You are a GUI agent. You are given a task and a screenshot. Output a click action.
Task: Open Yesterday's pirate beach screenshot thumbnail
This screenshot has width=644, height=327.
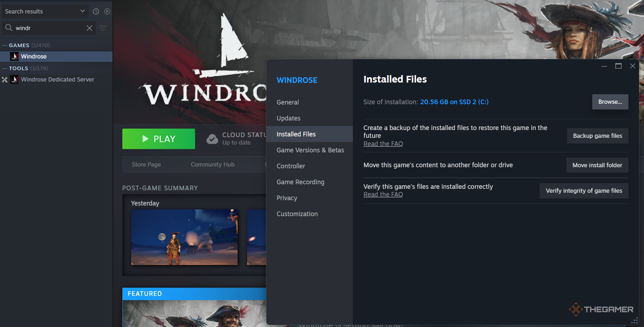pyautogui.click(x=184, y=237)
